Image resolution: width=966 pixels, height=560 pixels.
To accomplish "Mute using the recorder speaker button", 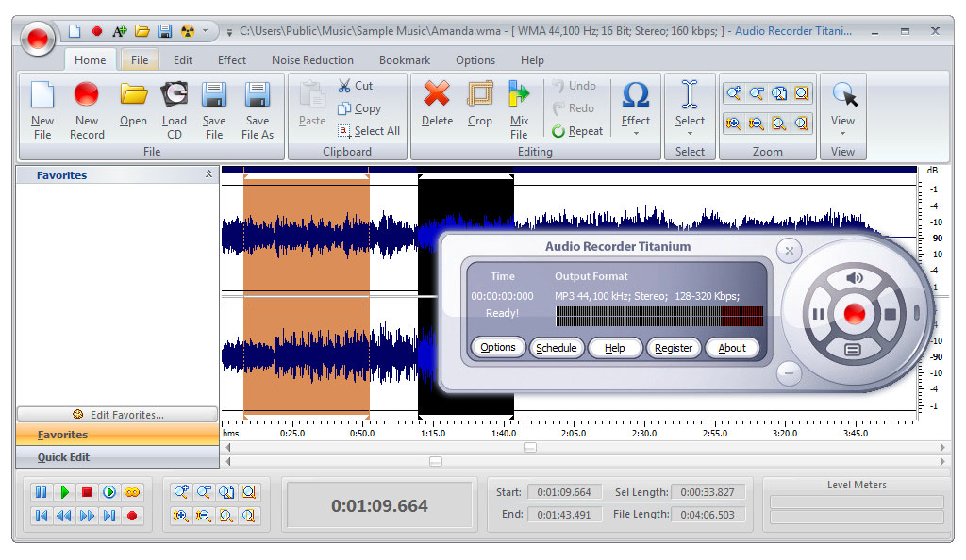I will 855,278.
